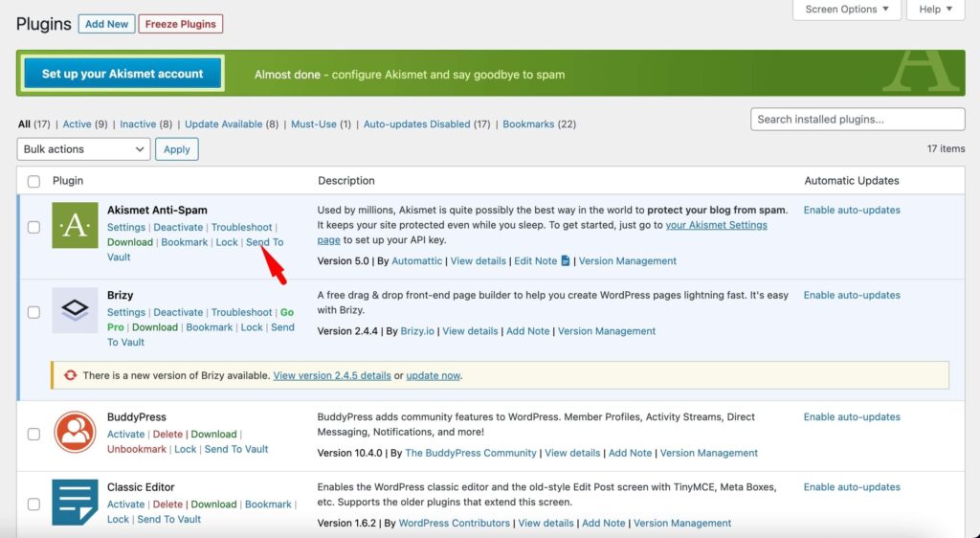Open Akismet Settings link
Viewport: 980px width, 538px height.
[x=126, y=228]
